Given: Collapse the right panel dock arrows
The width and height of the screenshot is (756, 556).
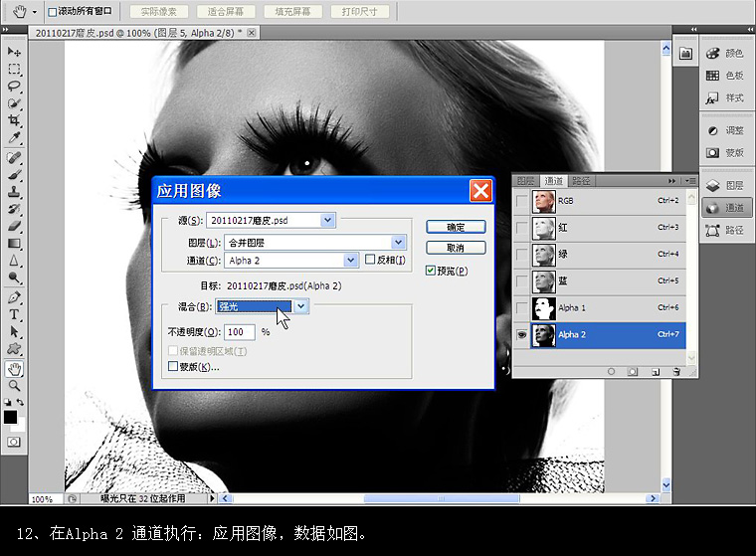Looking at the screenshot, I should pyautogui.click(x=751, y=30).
